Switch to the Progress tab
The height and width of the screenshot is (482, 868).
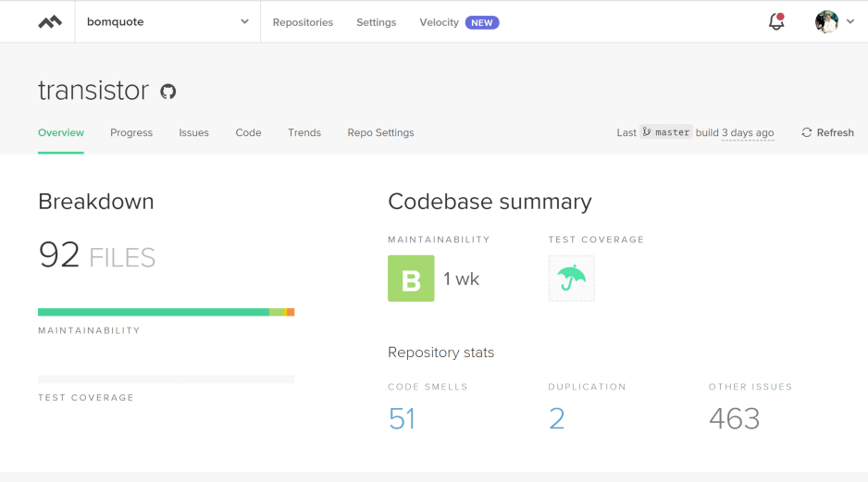click(x=131, y=133)
